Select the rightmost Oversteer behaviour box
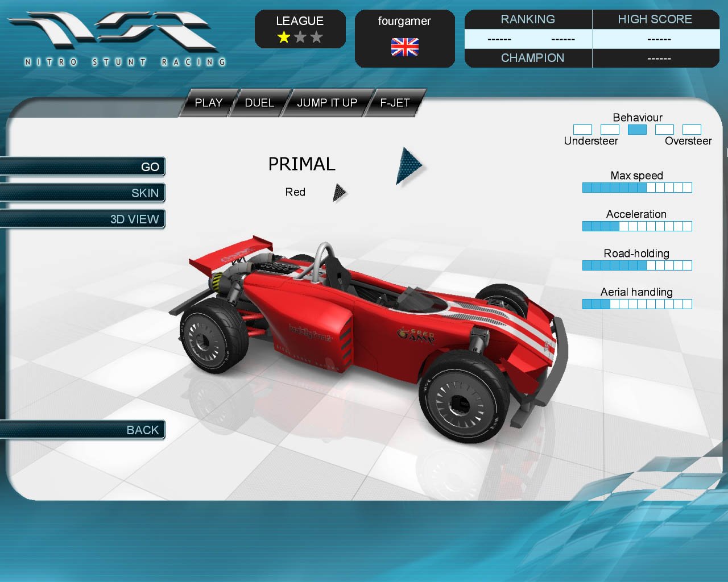728x582 pixels. pyautogui.click(x=692, y=130)
